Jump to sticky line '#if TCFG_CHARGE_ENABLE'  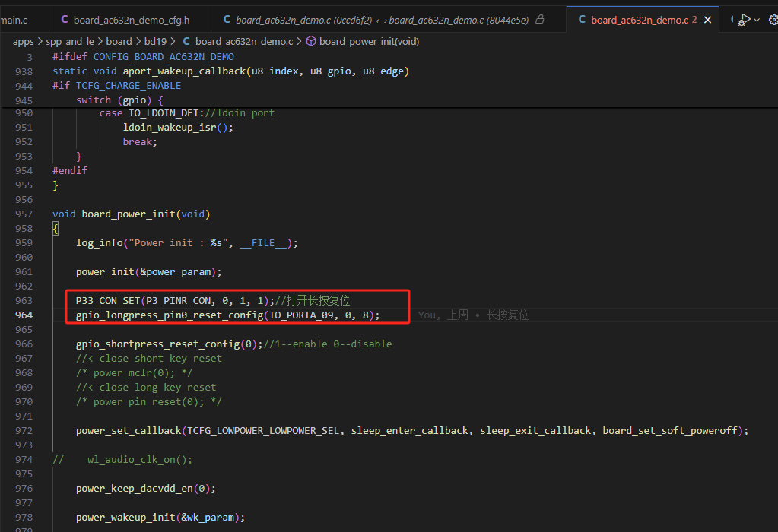(116, 85)
